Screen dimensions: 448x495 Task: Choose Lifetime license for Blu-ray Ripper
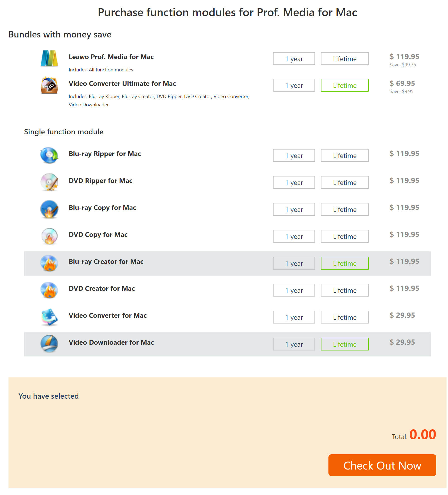pyautogui.click(x=344, y=156)
